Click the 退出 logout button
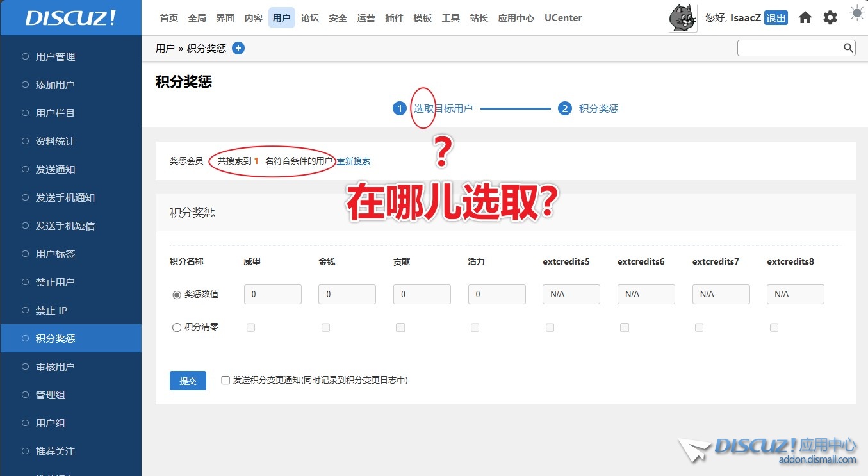Image resolution: width=868 pixels, height=476 pixels. click(776, 18)
